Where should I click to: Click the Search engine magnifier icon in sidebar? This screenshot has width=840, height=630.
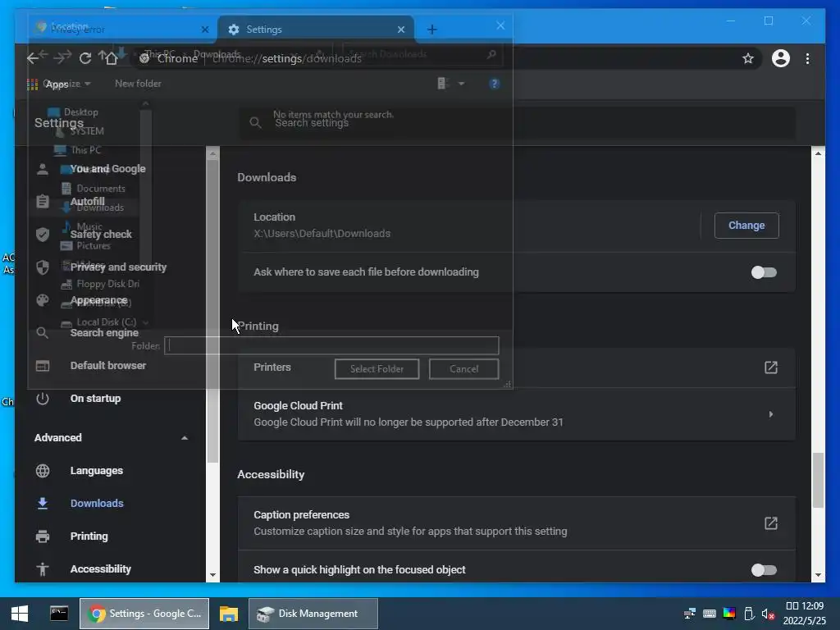point(43,333)
